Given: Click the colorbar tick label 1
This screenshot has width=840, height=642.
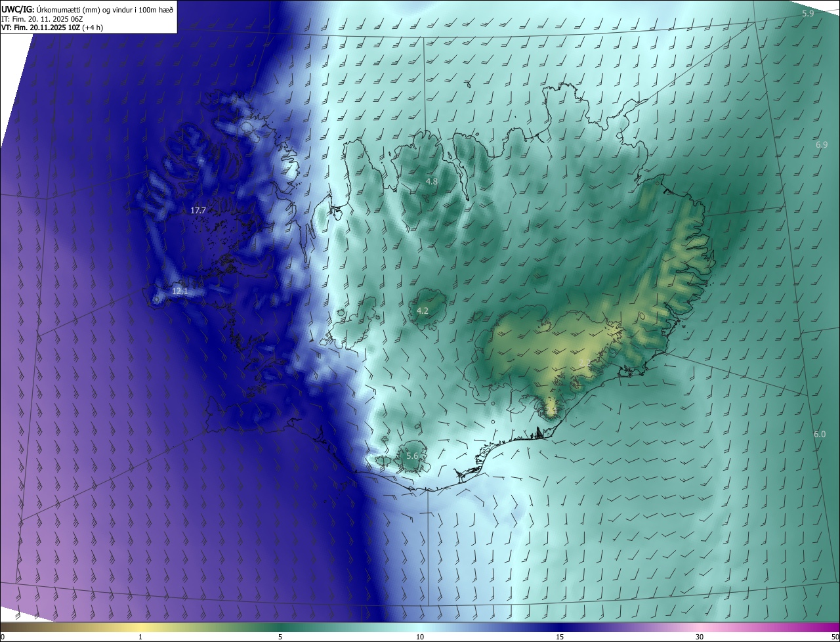Looking at the screenshot, I should 141,637.
